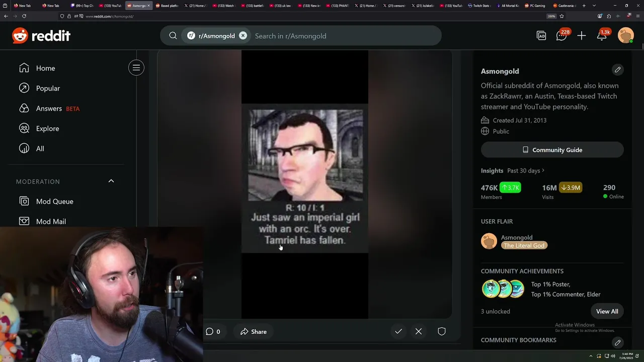644x362 pixels.
Task: Open the post comments (0)
Action: tap(213, 332)
